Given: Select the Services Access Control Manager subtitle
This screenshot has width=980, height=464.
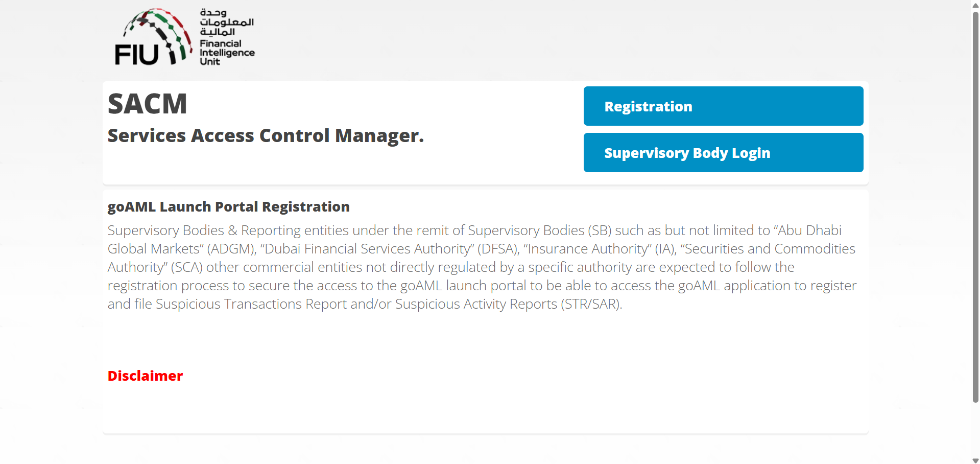Looking at the screenshot, I should [x=266, y=136].
